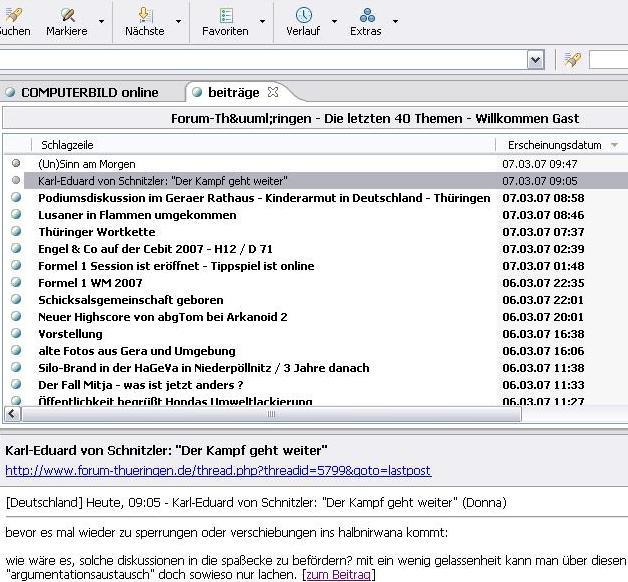The height and width of the screenshot is (582, 628).
Task: Switch to the COMPUTERBILD online tab
Action: [90, 93]
